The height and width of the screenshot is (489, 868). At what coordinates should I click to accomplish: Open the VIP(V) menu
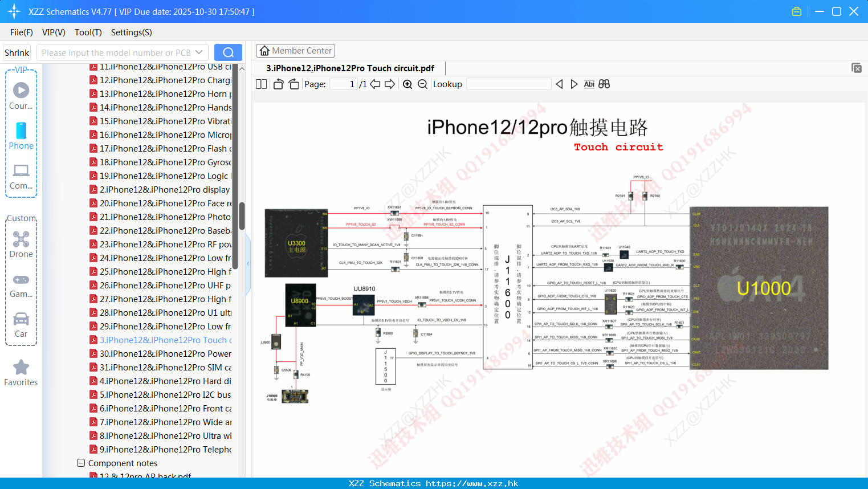point(54,32)
